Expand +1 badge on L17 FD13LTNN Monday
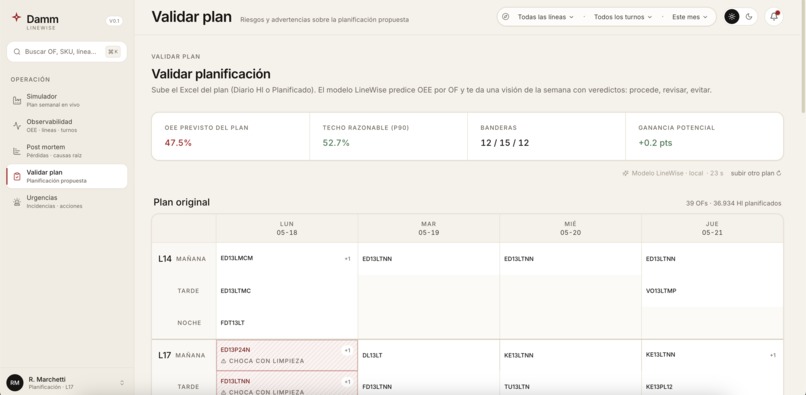 (347, 382)
